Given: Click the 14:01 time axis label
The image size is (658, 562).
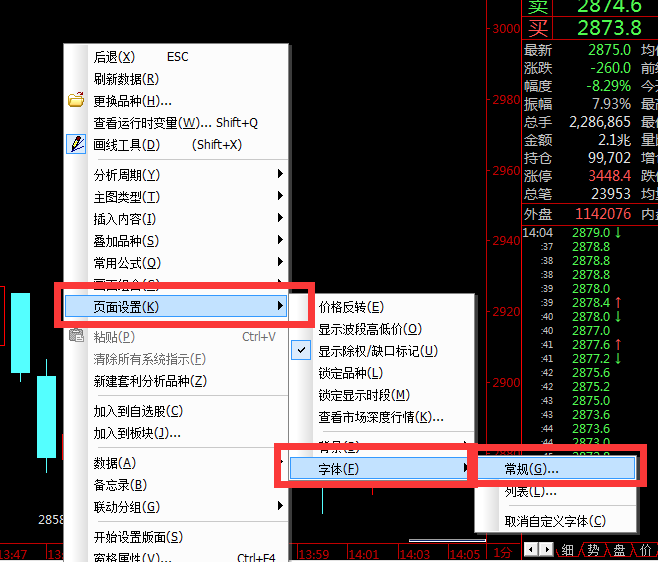Looking at the screenshot, I should pos(363,554).
